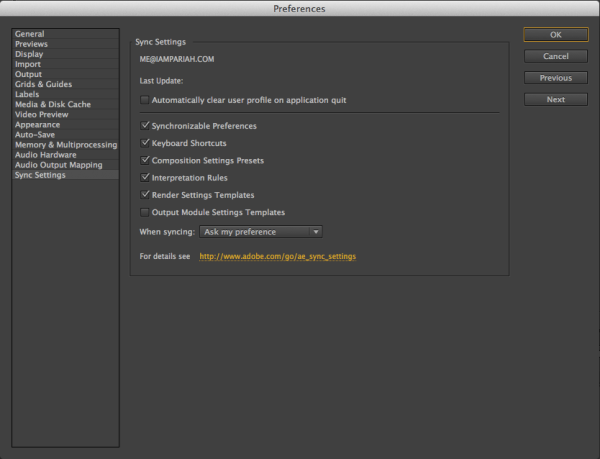Select Grids & Guides category
600x459 pixels.
(x=43, y=85)
